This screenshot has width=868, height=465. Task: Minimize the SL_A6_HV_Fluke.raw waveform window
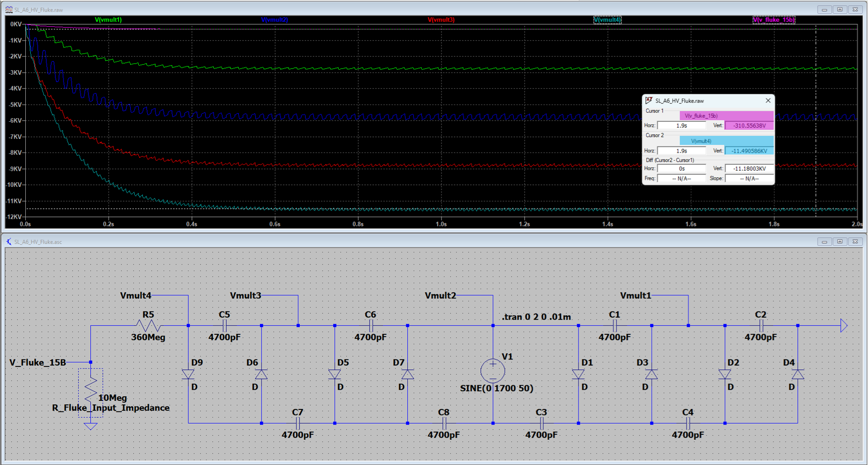(x=824, y=10)
